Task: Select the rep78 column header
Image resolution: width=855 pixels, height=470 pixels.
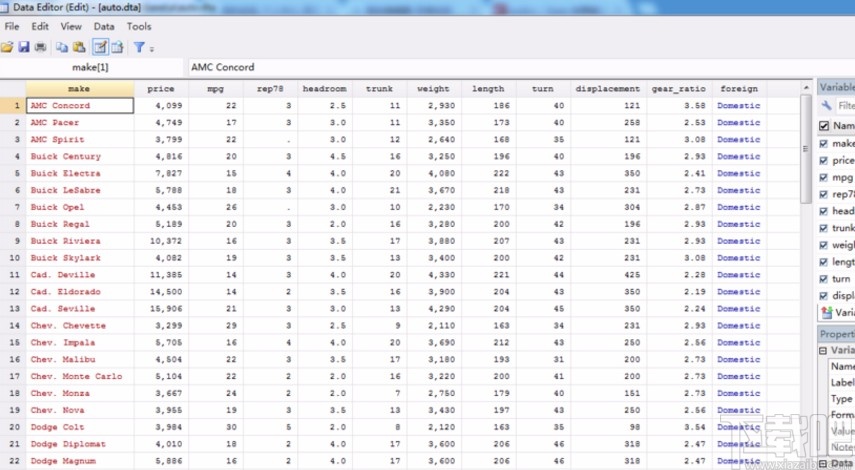Action: tap(270, 88)
